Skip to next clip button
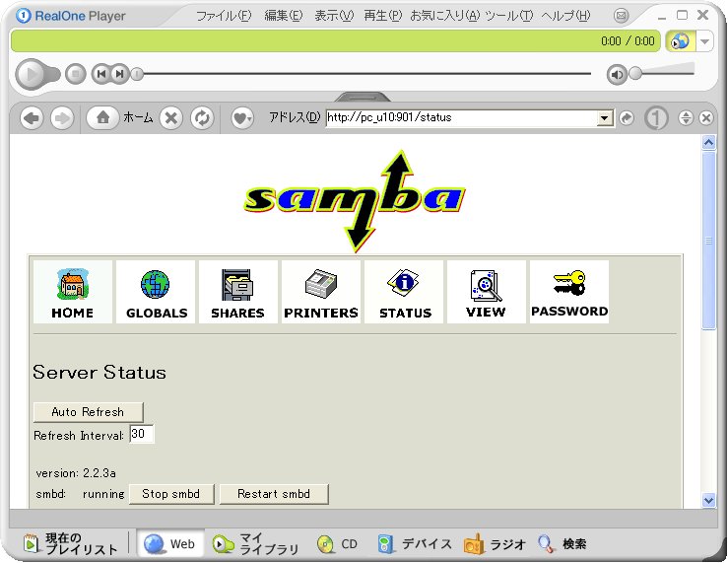This screenshot has width=728, height=563. 119,74
